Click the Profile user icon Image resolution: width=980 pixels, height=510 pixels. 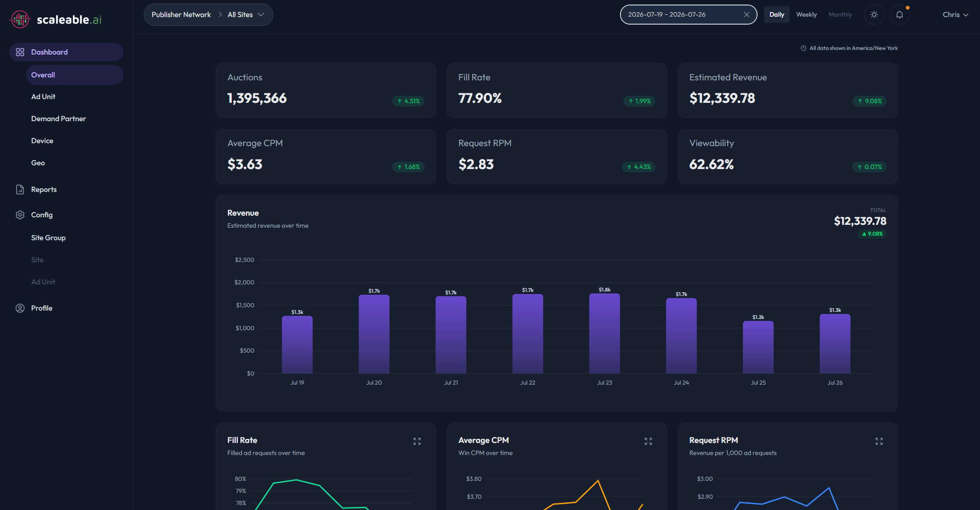coord(20,308)
